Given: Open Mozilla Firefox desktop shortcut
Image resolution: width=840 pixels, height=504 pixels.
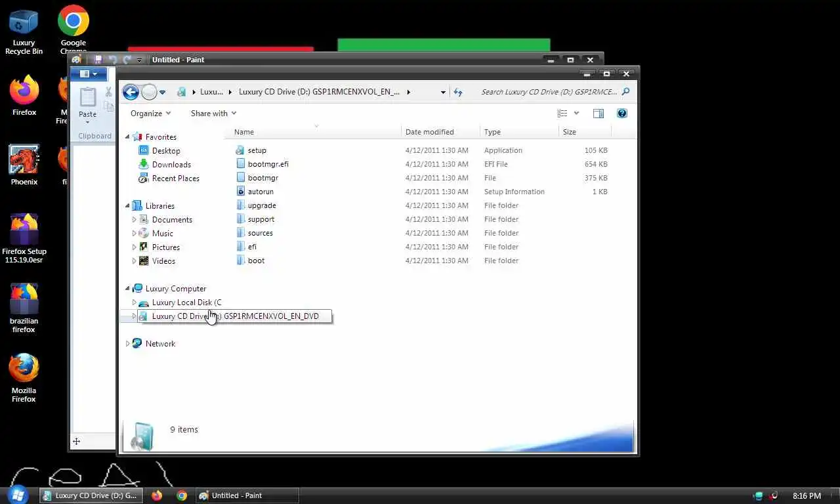Looking at the screenshot, I should point(24,378).
